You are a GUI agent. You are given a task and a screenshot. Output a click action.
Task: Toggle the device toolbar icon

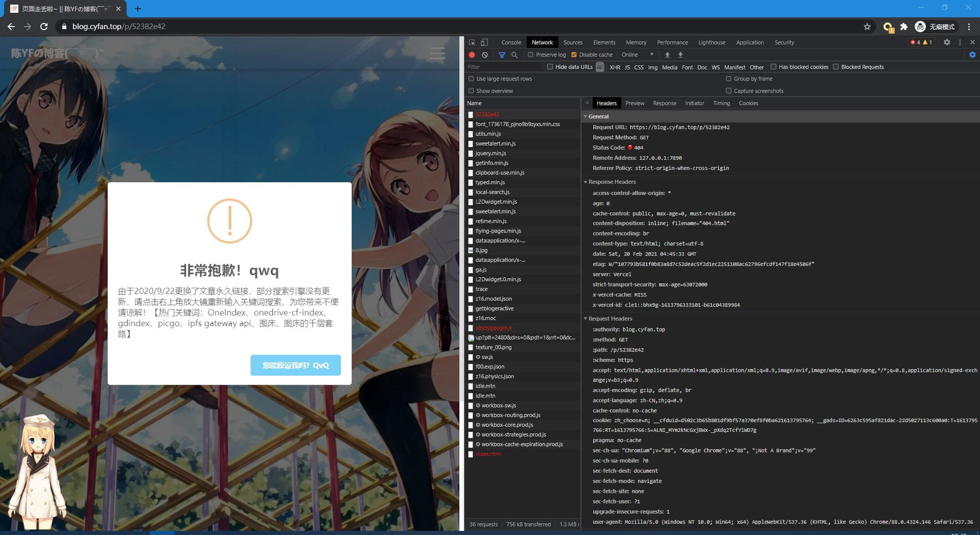click(484, 42)
